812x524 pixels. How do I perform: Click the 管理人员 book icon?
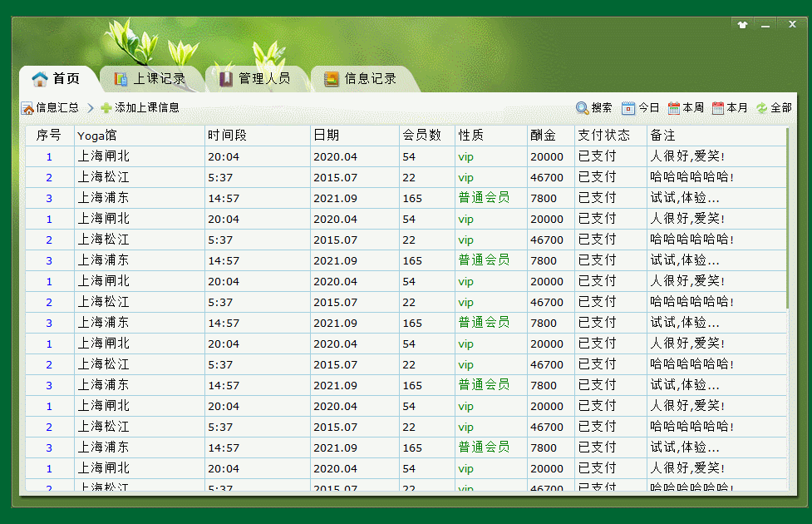pos(226,79)
